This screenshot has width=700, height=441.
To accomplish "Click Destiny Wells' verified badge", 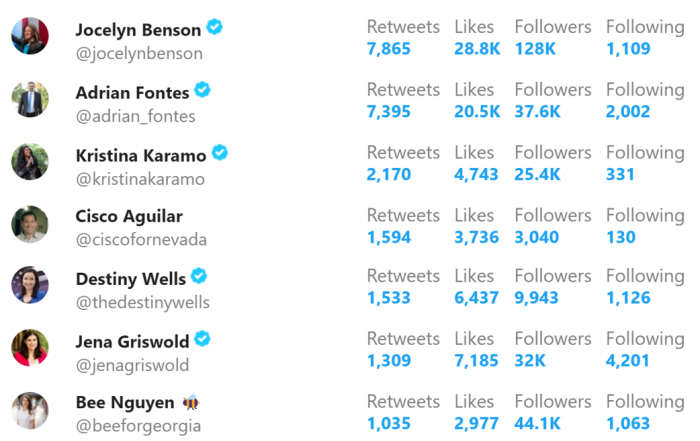I will click(199, 276).
